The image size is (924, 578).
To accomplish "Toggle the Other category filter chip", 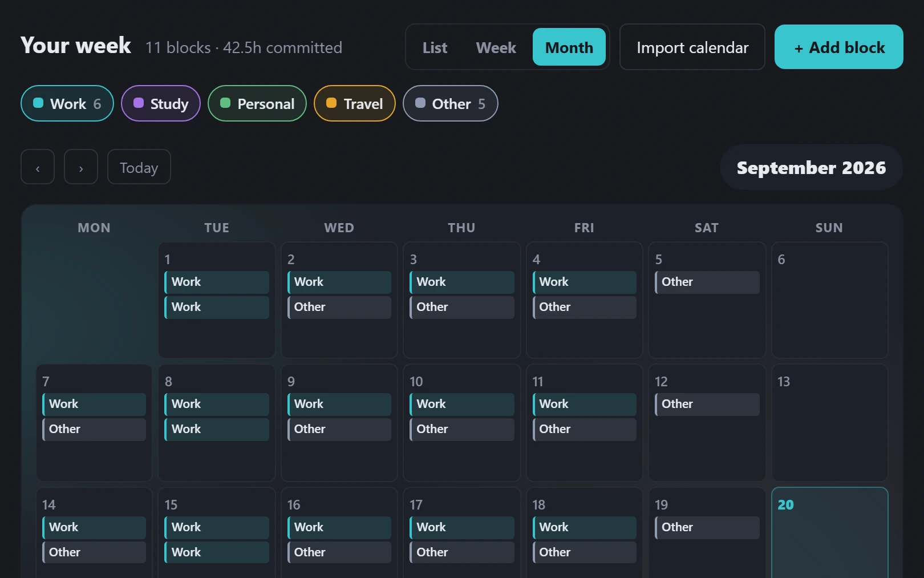I will click(x=451, y=103).
